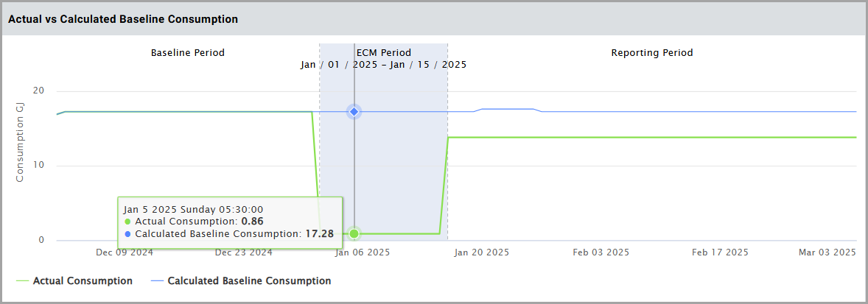The width and height of the screenshot is (868, 304).
Task: Click the ECM date range Jan 01 – Jan 15 text
Action: pyautogui.click(x=383, y=65)
